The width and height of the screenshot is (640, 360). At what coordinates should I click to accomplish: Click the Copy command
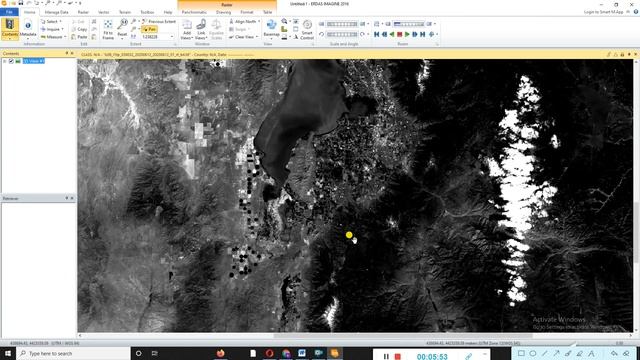point(79,29)
